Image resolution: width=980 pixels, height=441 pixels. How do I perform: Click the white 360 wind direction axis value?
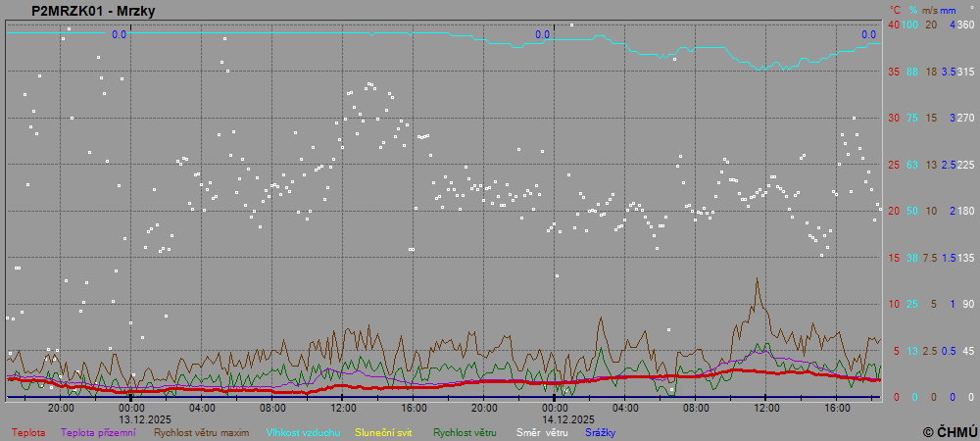tap(965, 24)
